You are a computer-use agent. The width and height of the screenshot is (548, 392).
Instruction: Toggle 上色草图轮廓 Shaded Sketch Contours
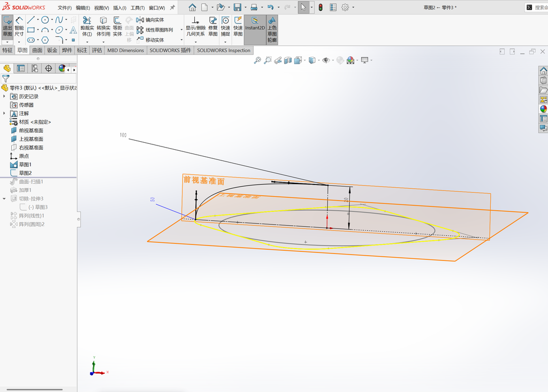(x=272, y=30)
